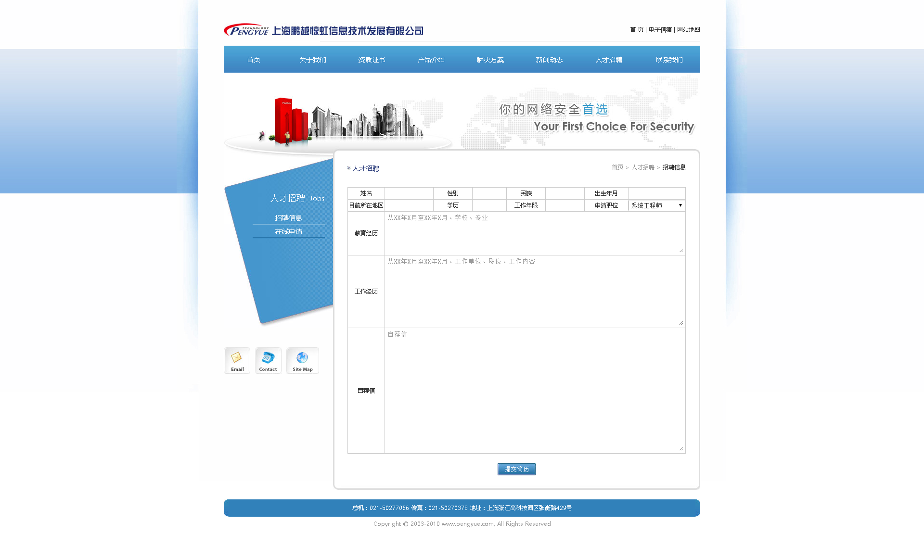Click the 提交简历 submit button
Screen dimensions: 924x560
[516, 469]
